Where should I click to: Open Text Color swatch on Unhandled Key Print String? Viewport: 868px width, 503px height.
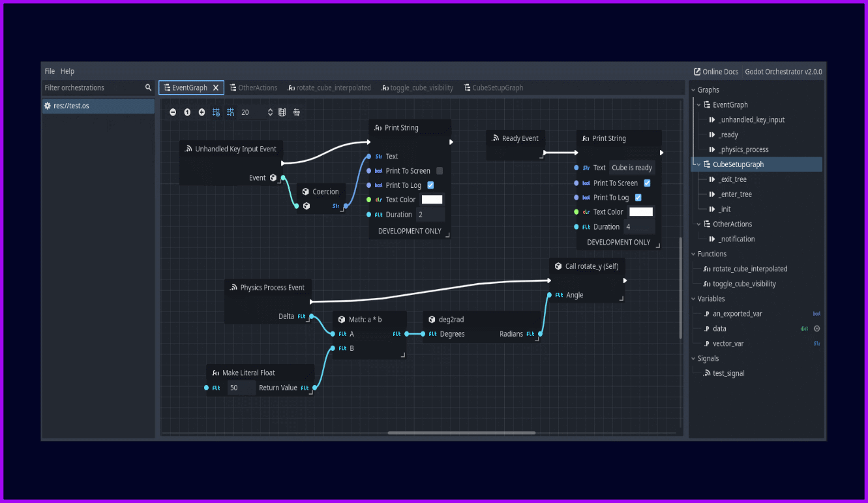432,200
